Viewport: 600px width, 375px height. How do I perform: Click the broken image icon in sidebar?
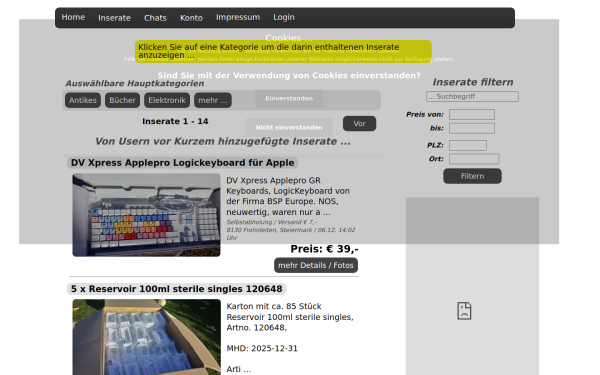(464, 311)
